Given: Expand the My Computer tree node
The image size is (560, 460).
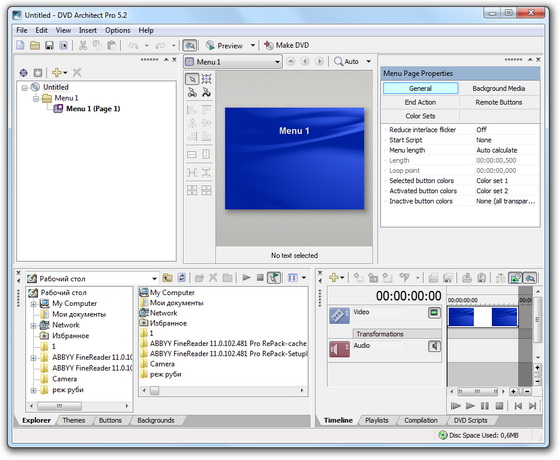Looking at the screenshot, I should pos(33,304).
